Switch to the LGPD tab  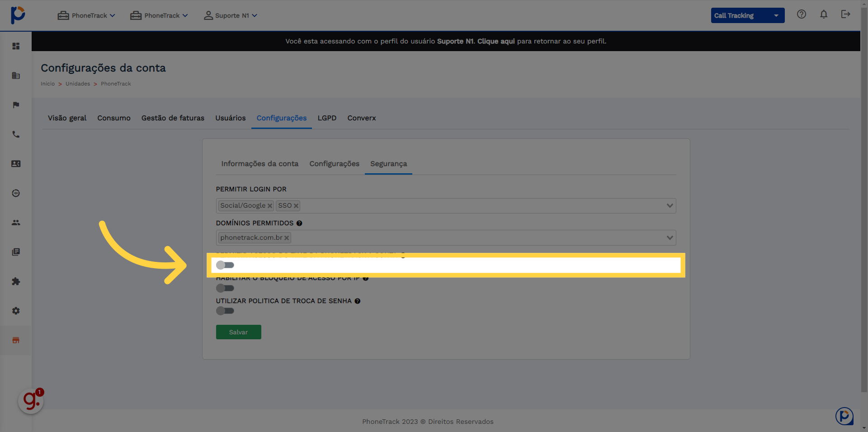pyautogui.click(x=327, y=118)
